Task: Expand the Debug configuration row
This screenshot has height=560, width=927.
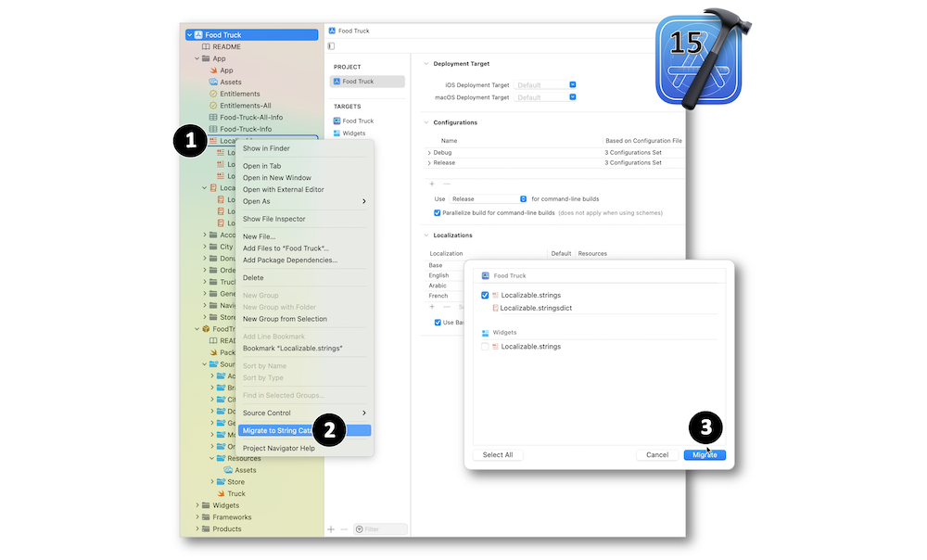Action: tap(428, 152)
